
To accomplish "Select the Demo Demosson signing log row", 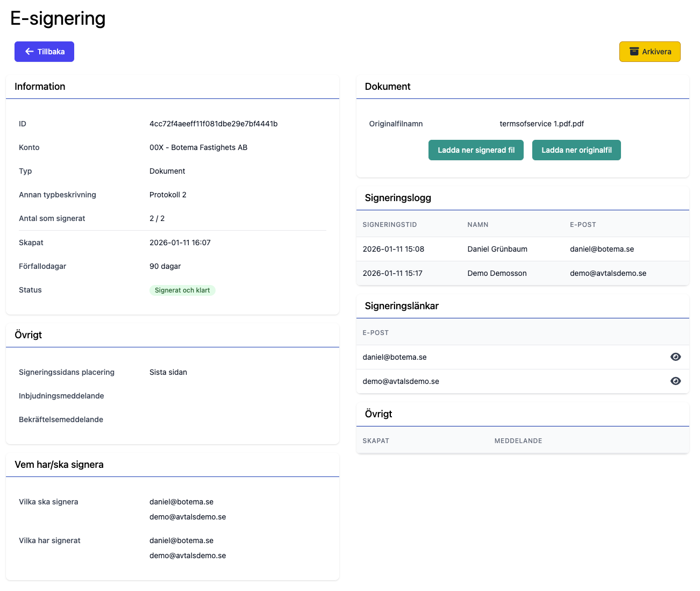I will tap(497, 273).
